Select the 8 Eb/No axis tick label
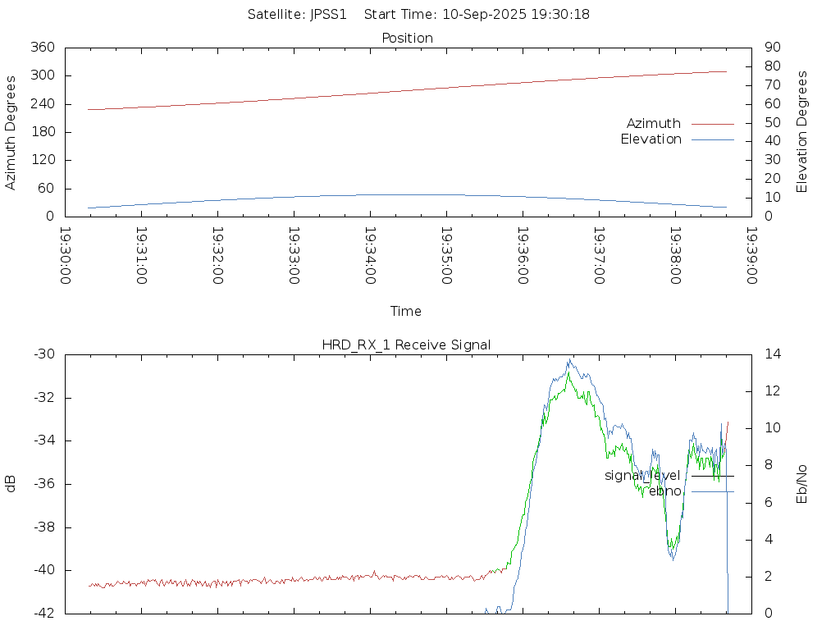This screenshot has height=630, width=840. (x=769, y=465)
